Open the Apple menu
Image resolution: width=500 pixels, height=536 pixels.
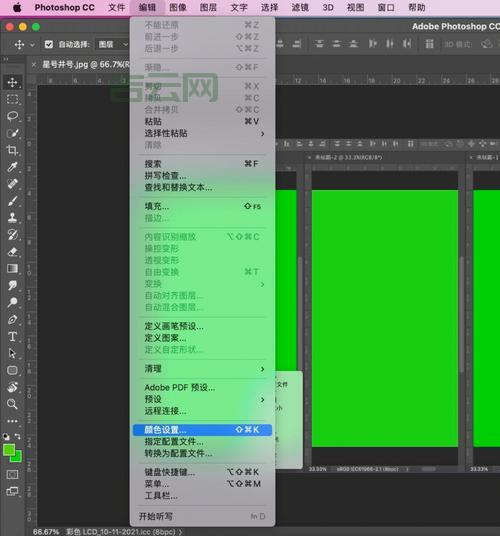[x=17, y=8]
